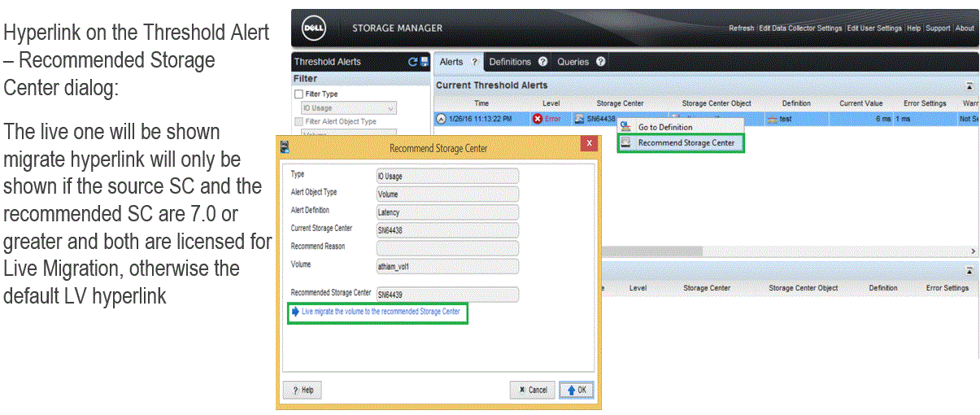Image resolution: width=980 pixels, height=415 pixels.
Task: Click the storage center icon beside SN64438
Action: (x=579, y=119)
